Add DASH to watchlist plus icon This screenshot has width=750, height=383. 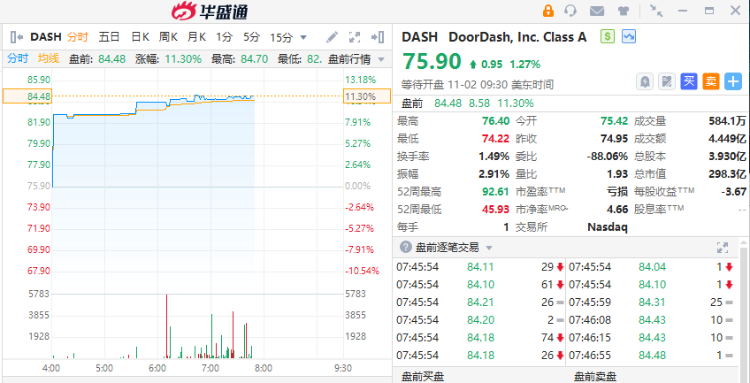click(x=732, y=82)
